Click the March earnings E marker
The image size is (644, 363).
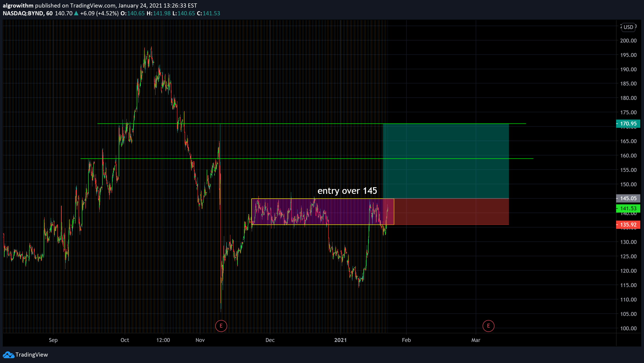pos(488,326)
